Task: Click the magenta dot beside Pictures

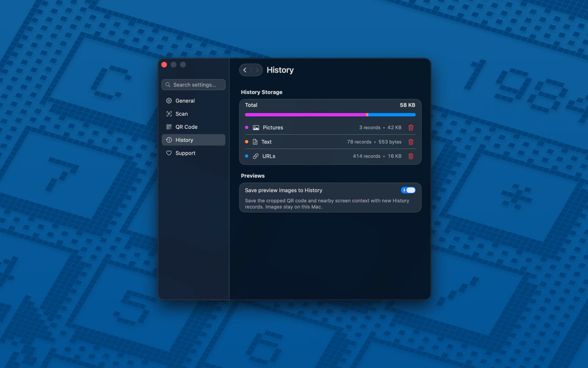Action: (247, 127)
